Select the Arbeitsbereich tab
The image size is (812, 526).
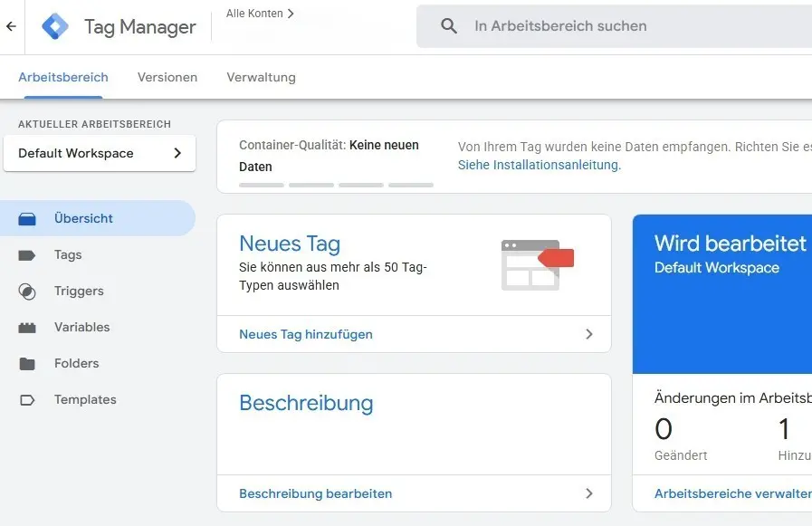[63, 77]
